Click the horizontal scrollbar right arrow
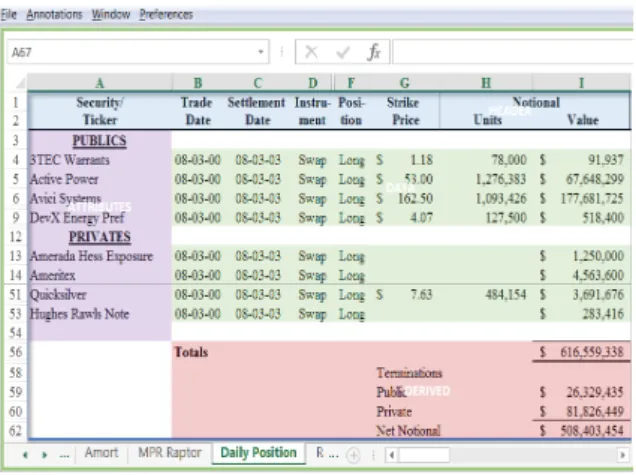Image resolution: width=636 pixels, height=475 pixels. click(622, 455)
